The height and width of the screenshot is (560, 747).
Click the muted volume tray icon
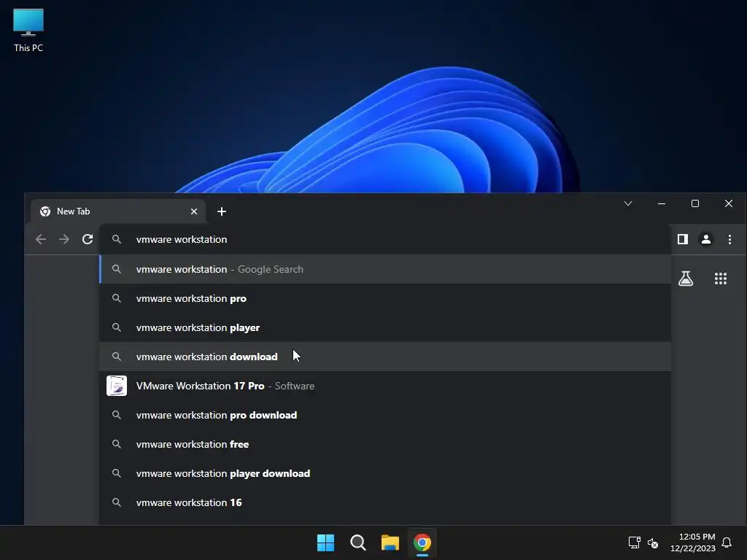click(x=653, y=542)
